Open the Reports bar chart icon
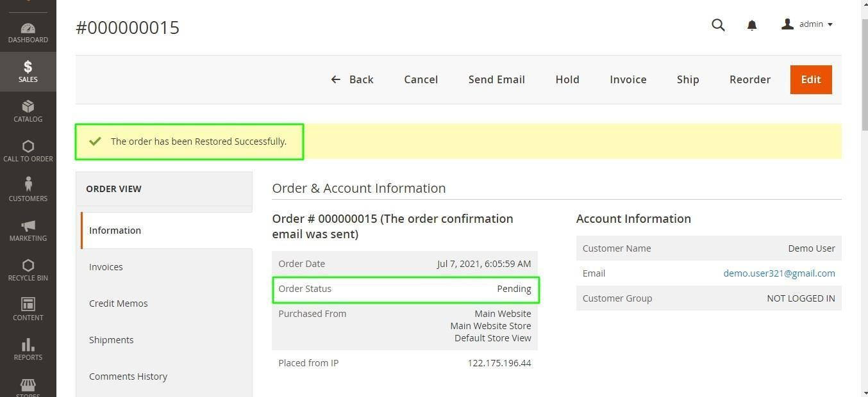Image resolution: width=868 pixels, height=397 pixels. 28,349
